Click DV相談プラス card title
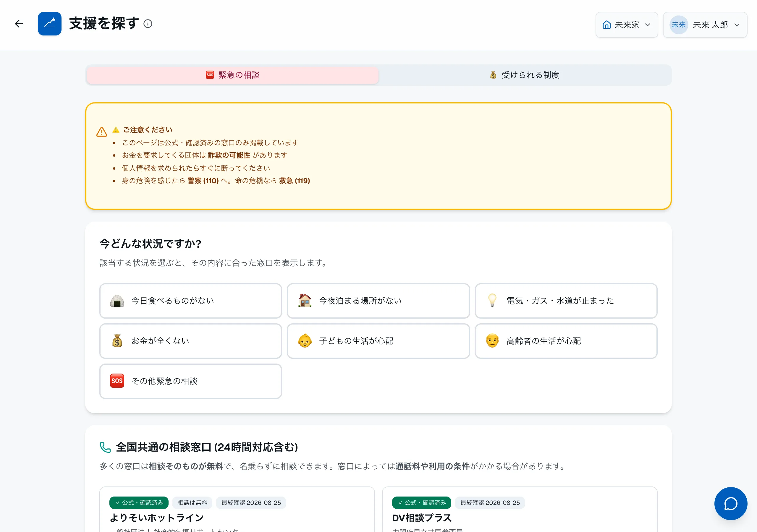Viewport: 757px width, 532px height. tap(422, 518)
